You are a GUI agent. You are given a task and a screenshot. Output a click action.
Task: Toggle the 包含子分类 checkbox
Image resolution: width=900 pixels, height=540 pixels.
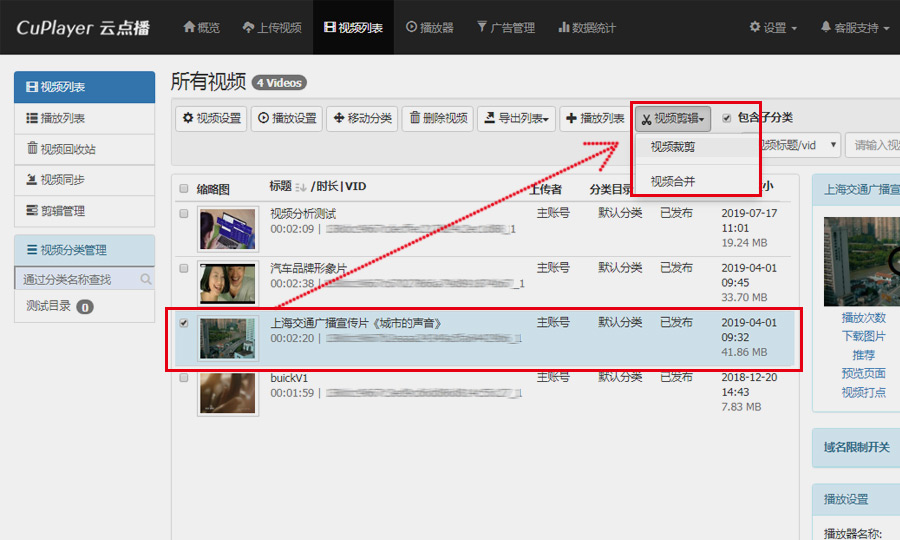[727, 118]
